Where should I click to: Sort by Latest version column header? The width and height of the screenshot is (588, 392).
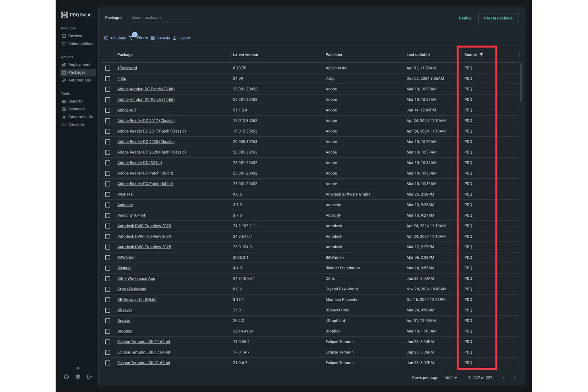tap(246, 55)
